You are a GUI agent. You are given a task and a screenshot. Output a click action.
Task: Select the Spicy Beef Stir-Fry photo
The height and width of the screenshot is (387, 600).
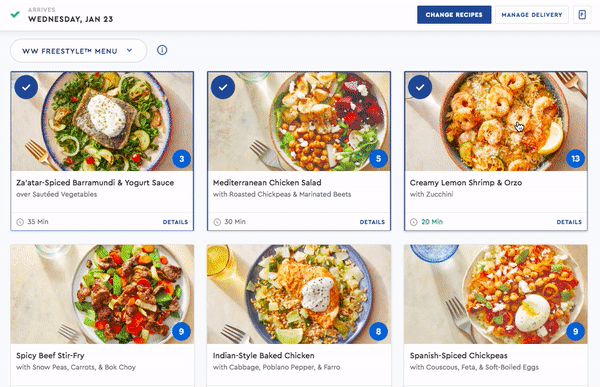tap(102, 294)
